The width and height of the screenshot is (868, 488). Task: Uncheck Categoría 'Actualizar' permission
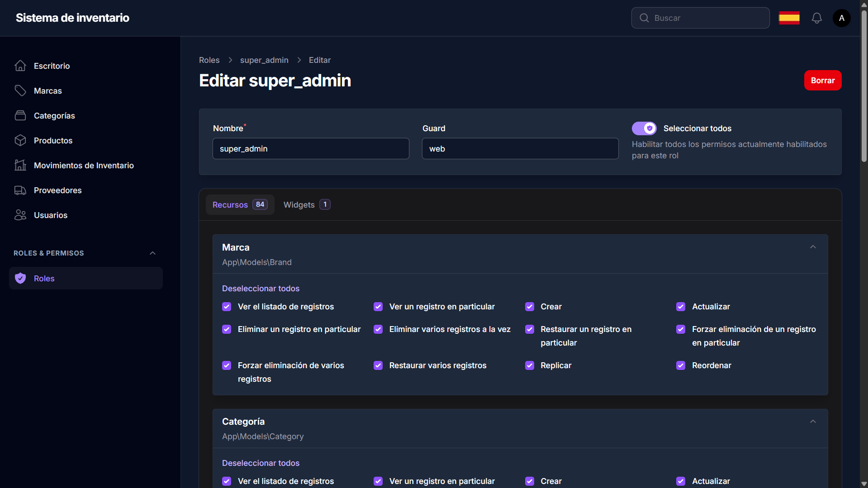pyautogui.click(x=681, y=481)
